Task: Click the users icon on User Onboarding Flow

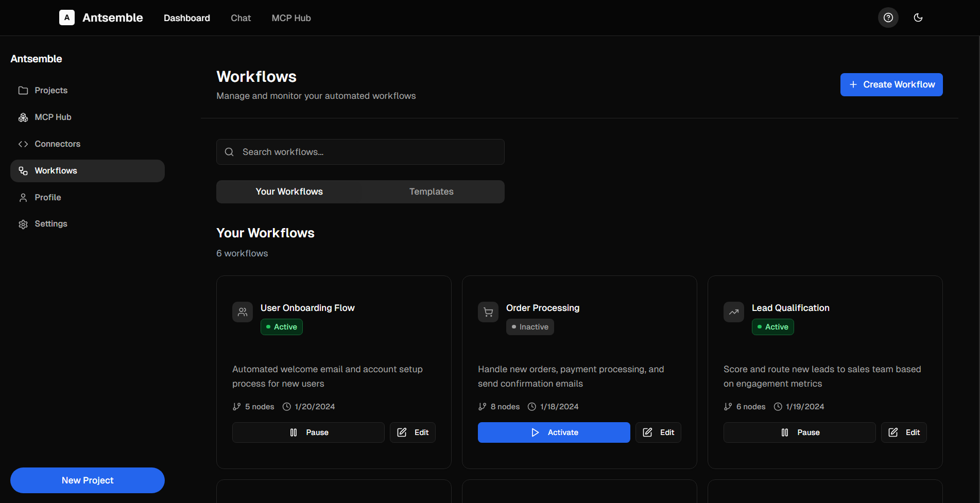Action: point(242,311)
